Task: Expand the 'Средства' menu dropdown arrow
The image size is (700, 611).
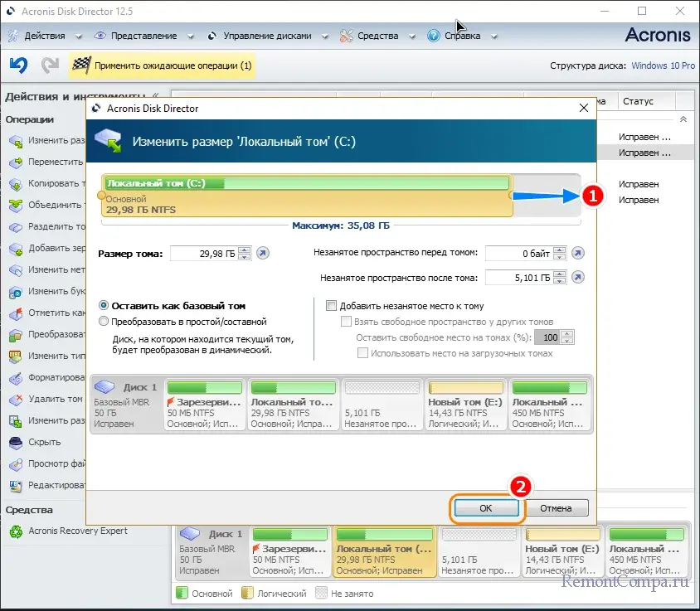Action: [x=412, y=36]
